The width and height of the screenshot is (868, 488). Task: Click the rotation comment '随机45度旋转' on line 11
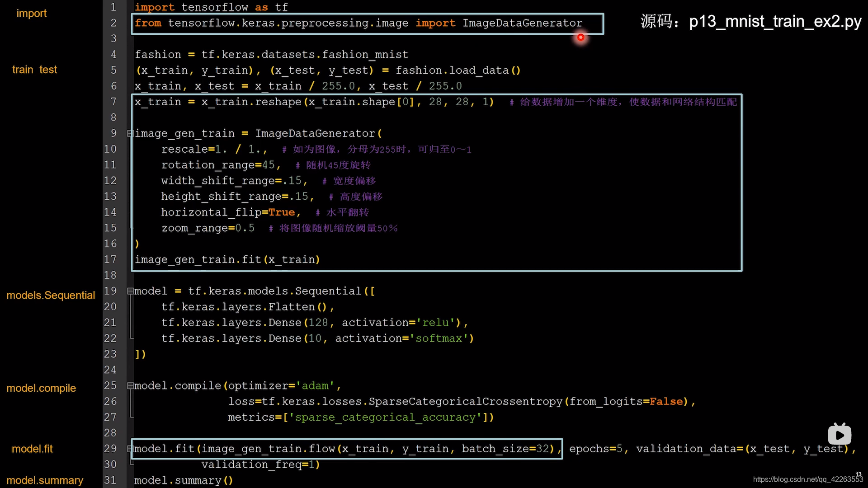(338, 165)
